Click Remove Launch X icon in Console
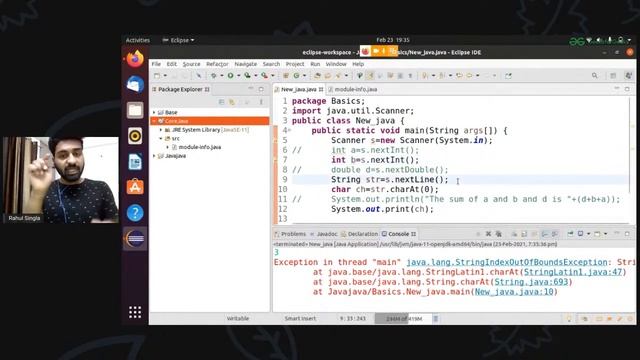 (488, 234)
